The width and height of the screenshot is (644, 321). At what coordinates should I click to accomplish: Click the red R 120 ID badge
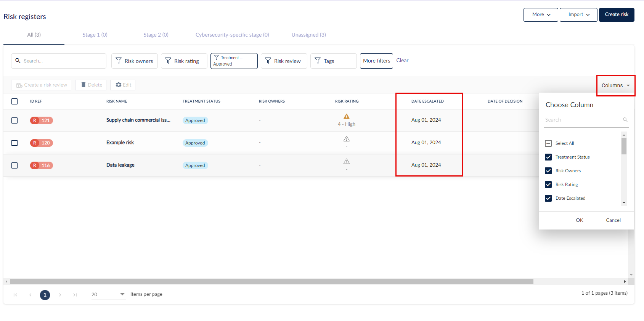(42, 143)
